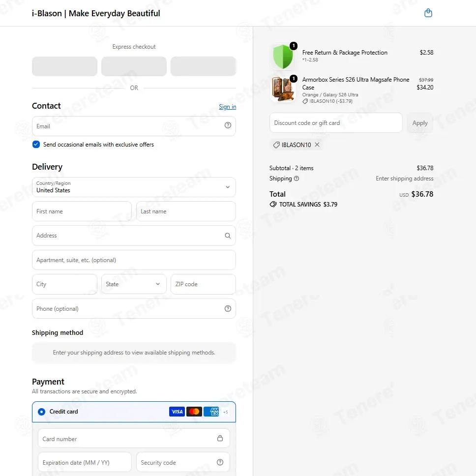Click the address search magnifier icon
The image size is (476, 476).
tap(228, 236)
